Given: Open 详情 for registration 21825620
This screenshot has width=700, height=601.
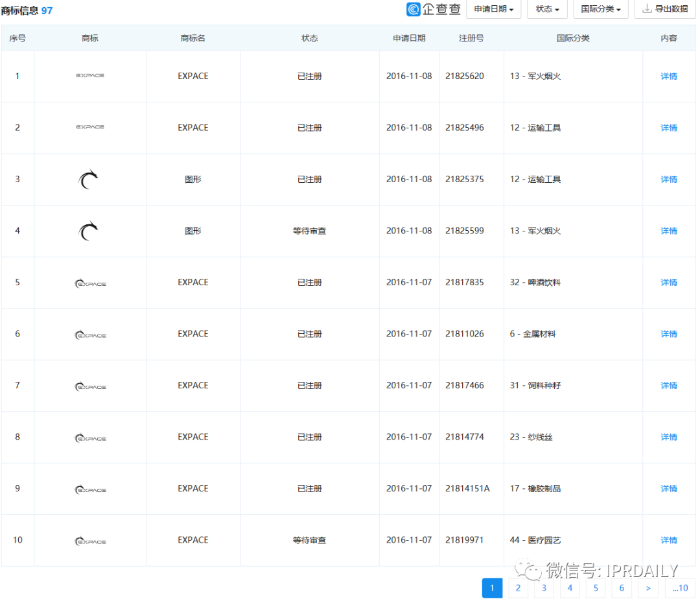Looking at the screenshot, I should [669, 77].
